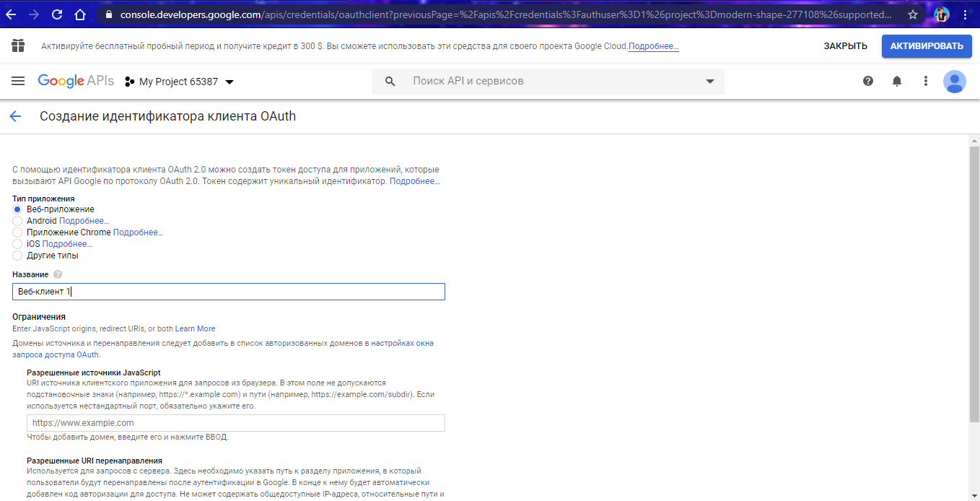Select the Android application type
The image size is (980, 501).
[x=17, y=221]
